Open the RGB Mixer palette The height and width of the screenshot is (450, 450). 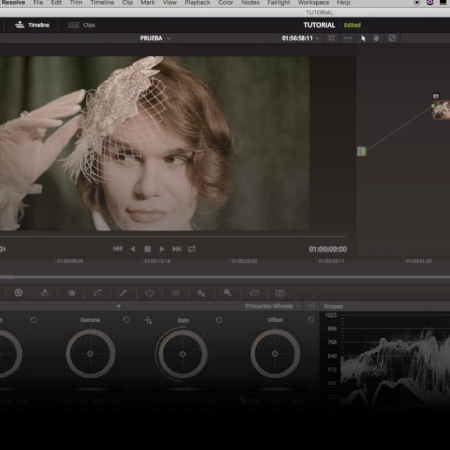(45, 293)
